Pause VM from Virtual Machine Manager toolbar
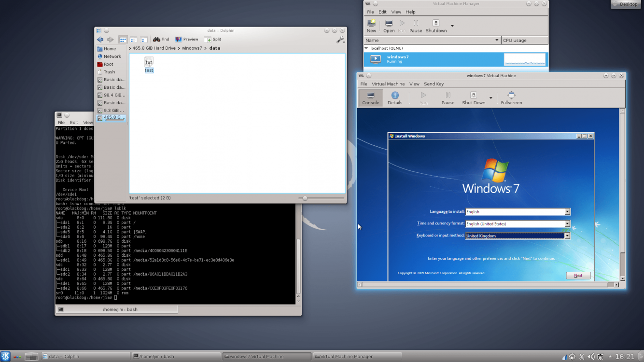 click(416, 27)
